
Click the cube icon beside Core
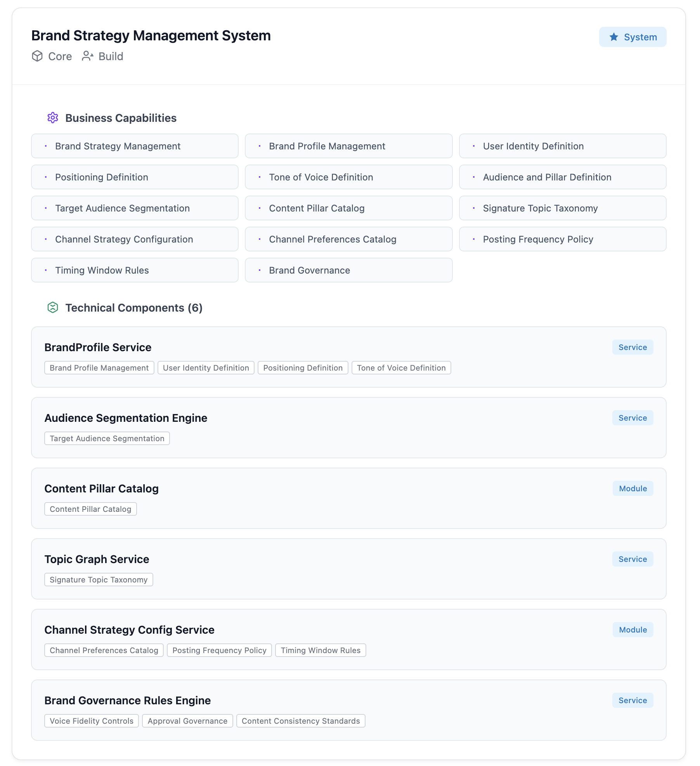tap(37, 56)
